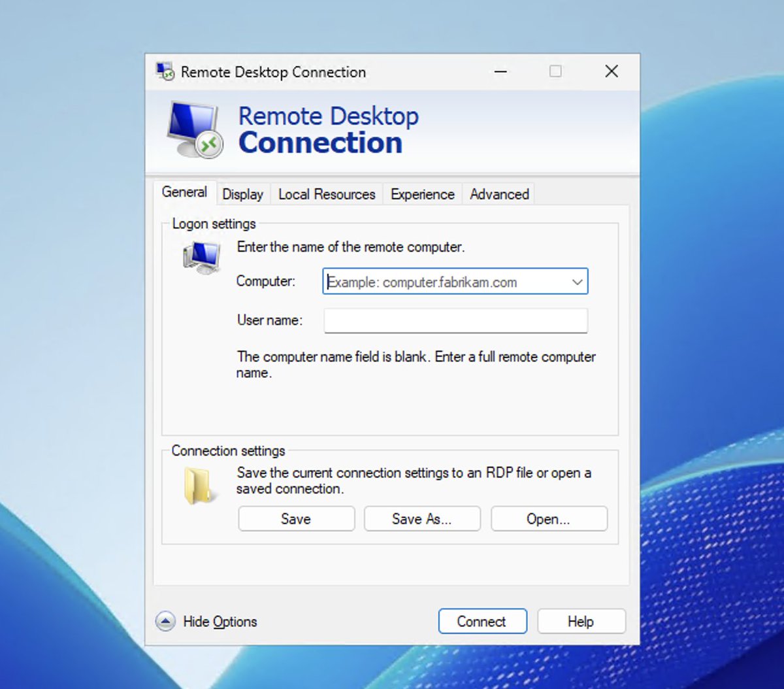Click the Connect button
This screenshot has width=784, height=689.
(482, 622)
